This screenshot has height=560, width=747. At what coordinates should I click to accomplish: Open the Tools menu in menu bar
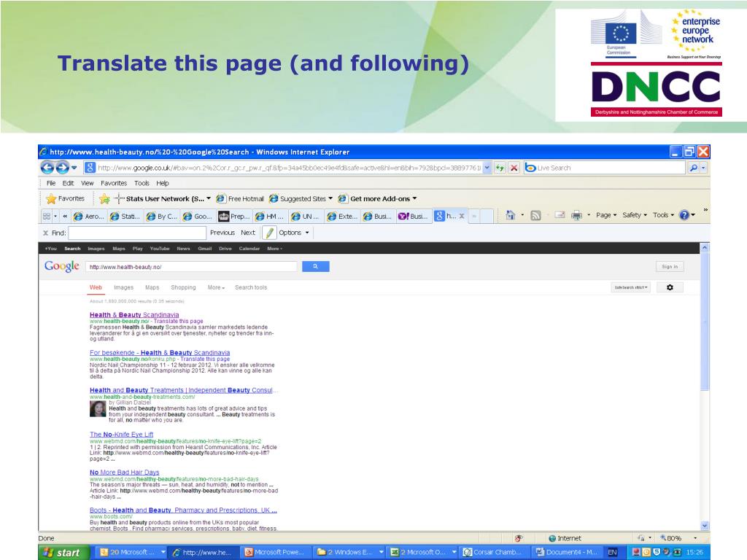coord(142,183)
